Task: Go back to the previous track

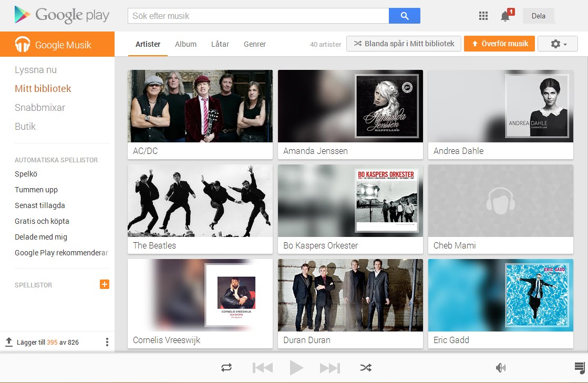Action: pos(263,368)
